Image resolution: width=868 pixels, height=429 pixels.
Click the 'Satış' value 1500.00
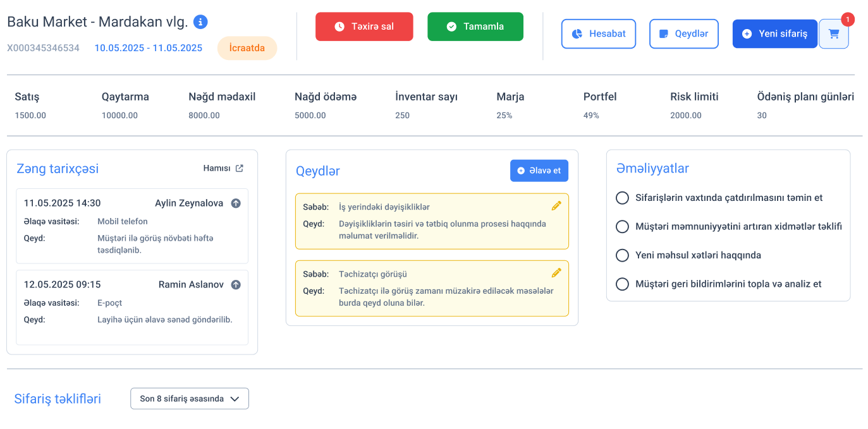click(30, 116)
